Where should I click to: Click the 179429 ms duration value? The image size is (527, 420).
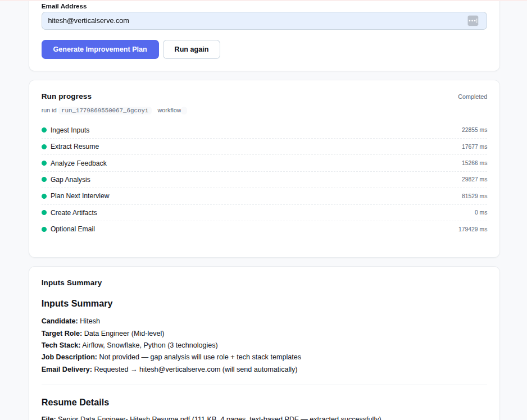[473, 229]
